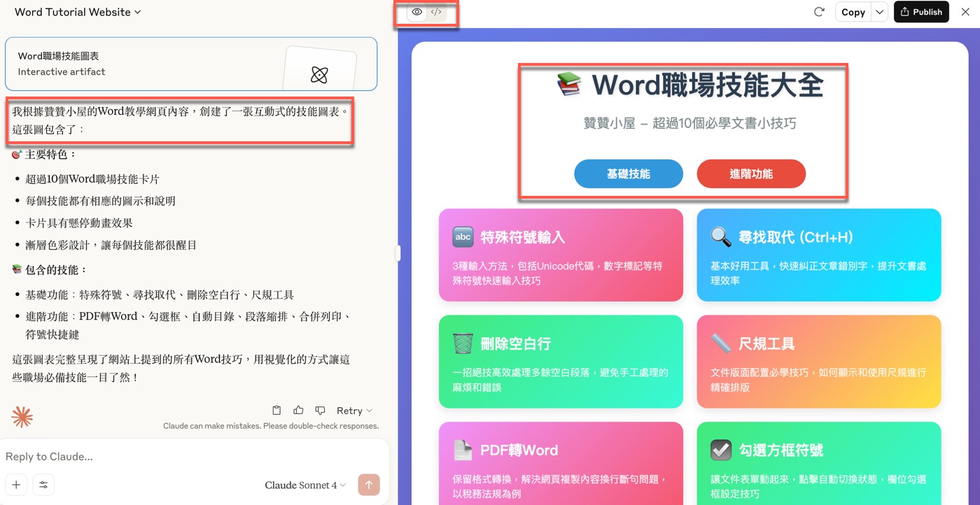The image size is (980, 505).
Task: Open the 尋找取代 (Ctrl+H) skill card
Action: click(819, 255)
